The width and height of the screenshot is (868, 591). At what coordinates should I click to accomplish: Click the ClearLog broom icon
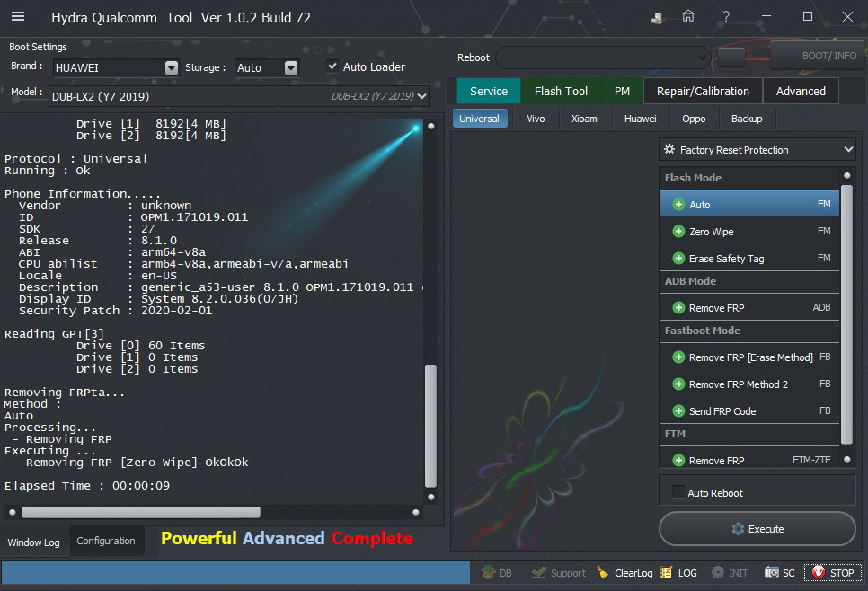pyautogui.click(x=603, y=572)
